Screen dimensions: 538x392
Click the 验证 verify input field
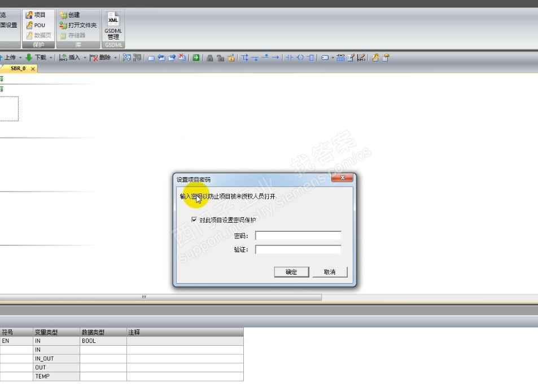pyautogui.click(x=298, y=249)
